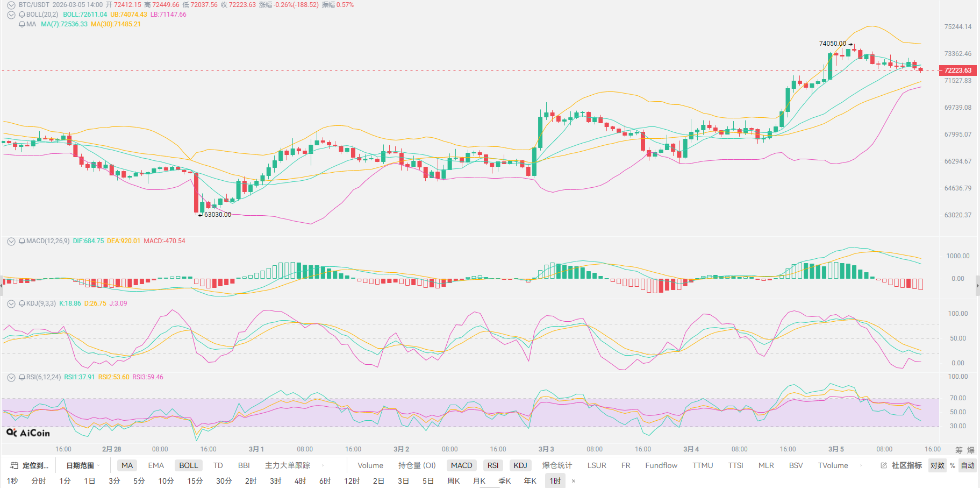Image resolution: width=980 pixels, height=488 pixels.
Task: Select the 4时 timeframe tab
Action: click(x=300, y=481)
